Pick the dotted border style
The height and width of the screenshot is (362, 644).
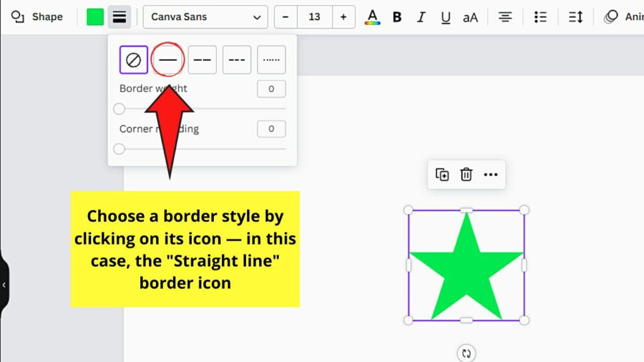coord(272,59)
